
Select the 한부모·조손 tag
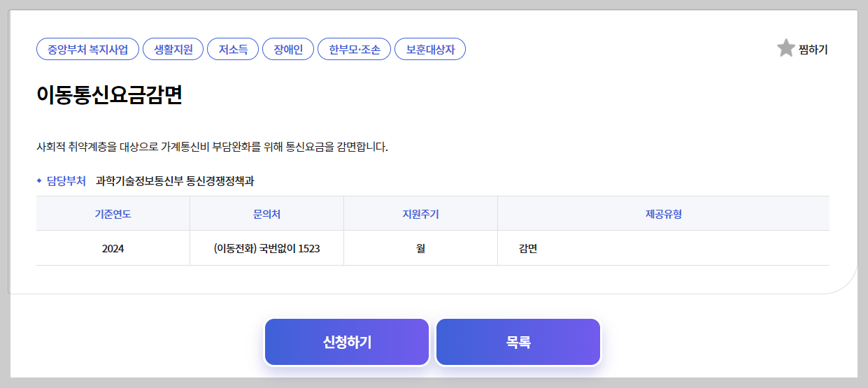[354, 50]
